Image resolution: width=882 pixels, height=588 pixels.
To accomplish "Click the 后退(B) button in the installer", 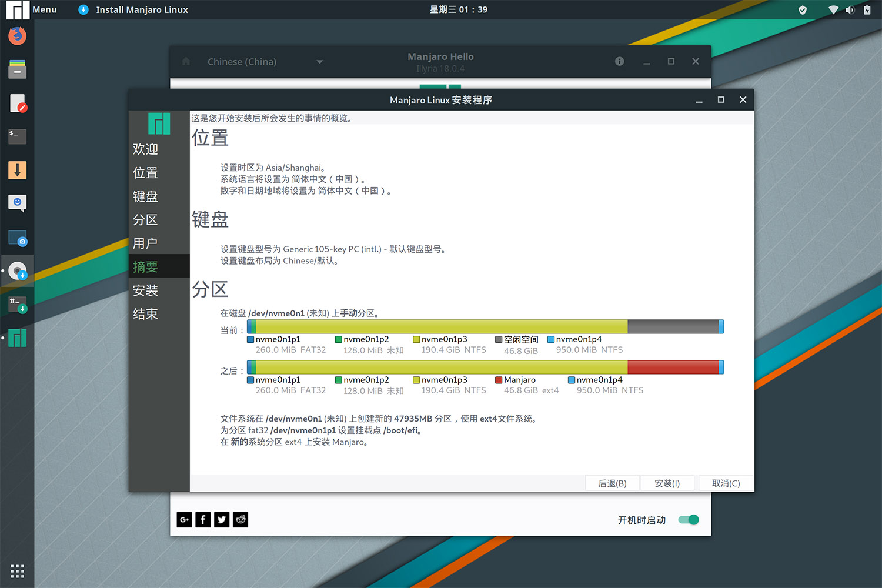I will pos(612,483).
